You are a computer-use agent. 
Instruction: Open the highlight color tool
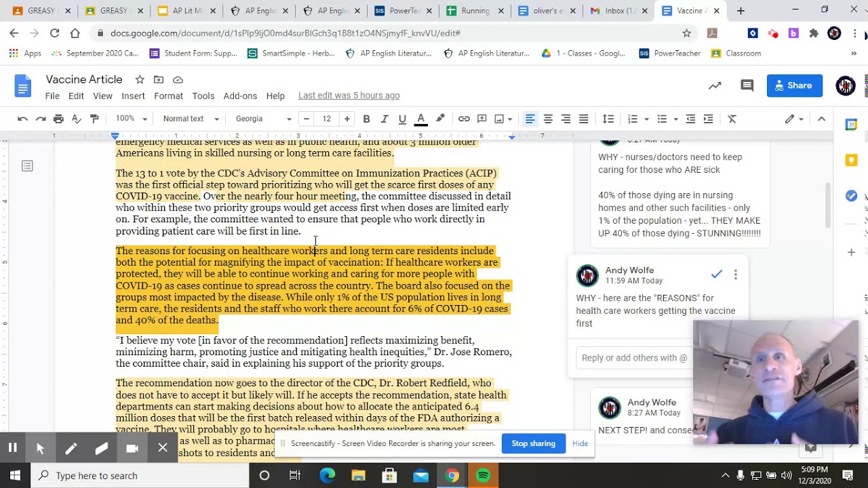(x=440, y=119)
